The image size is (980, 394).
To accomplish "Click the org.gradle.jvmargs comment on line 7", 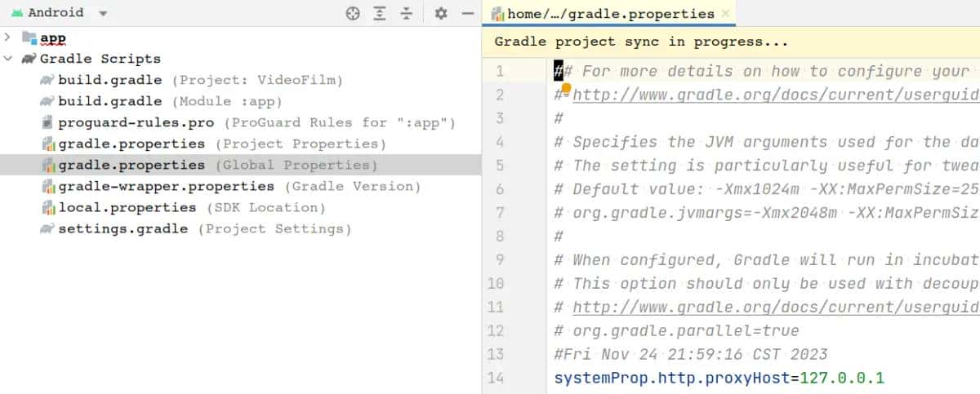I will pos(767,213).
